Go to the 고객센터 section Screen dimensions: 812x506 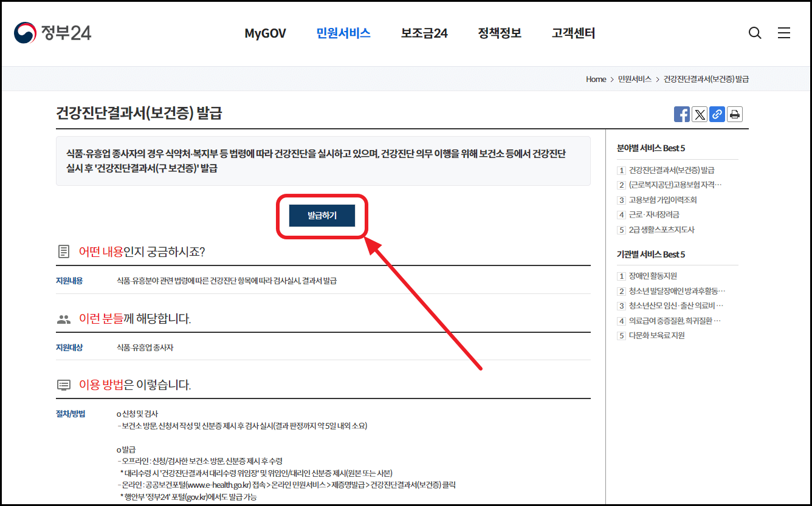[x=573, y=33]
